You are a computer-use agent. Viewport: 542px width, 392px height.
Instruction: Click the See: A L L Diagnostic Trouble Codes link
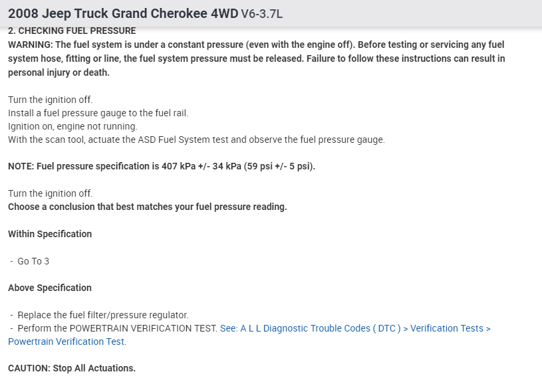(x=311, y=328)
